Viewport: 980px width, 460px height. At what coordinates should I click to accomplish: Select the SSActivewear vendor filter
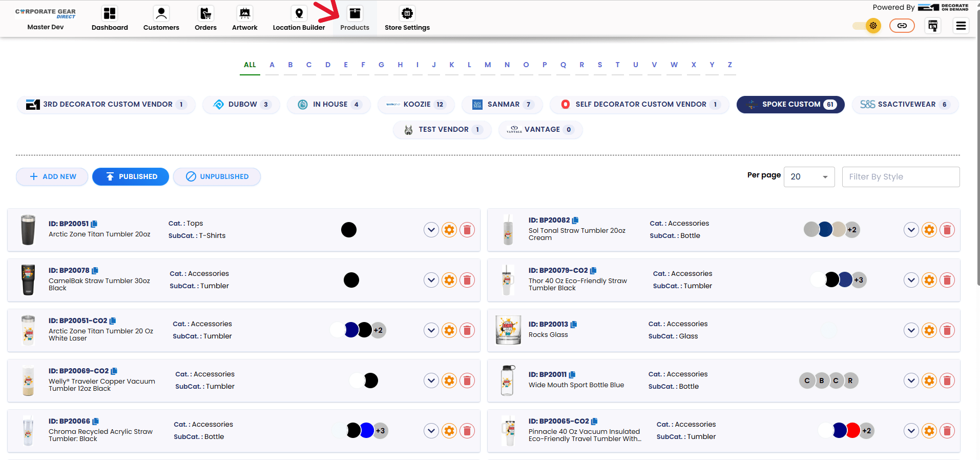pos(905,105)
